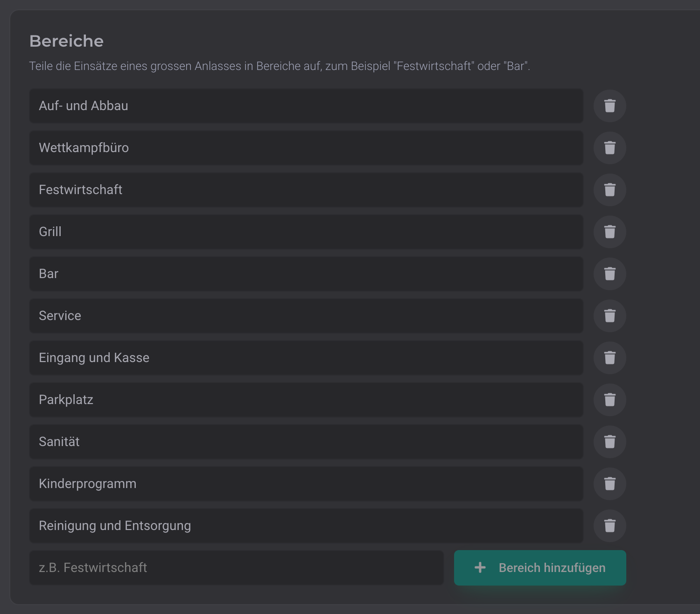Delete the Kinderprogramm area
The height and width of the screenshot is (614, 700).
click(x=609, y=484)
